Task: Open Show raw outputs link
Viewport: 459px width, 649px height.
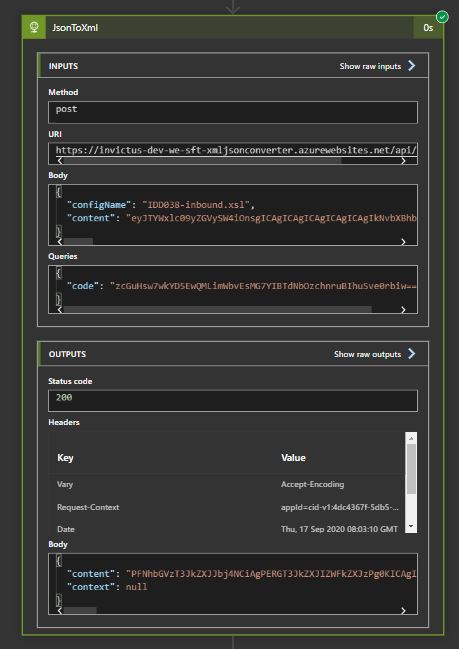Action: click(367, 354)
